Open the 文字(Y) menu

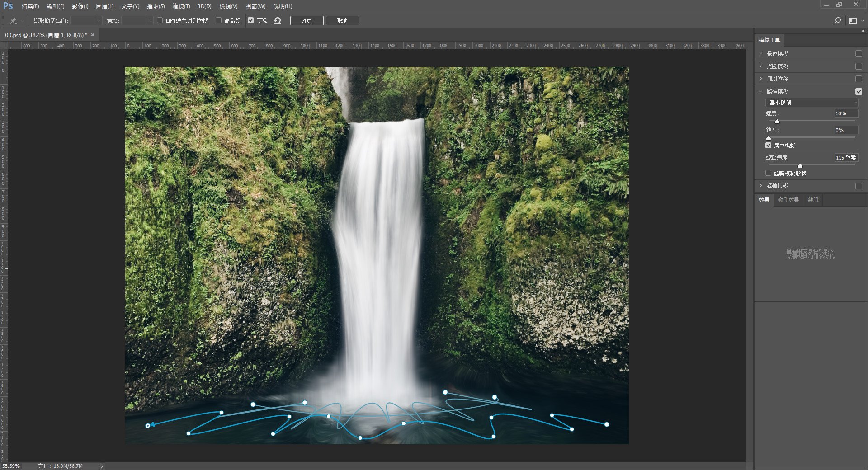[130, 6]
